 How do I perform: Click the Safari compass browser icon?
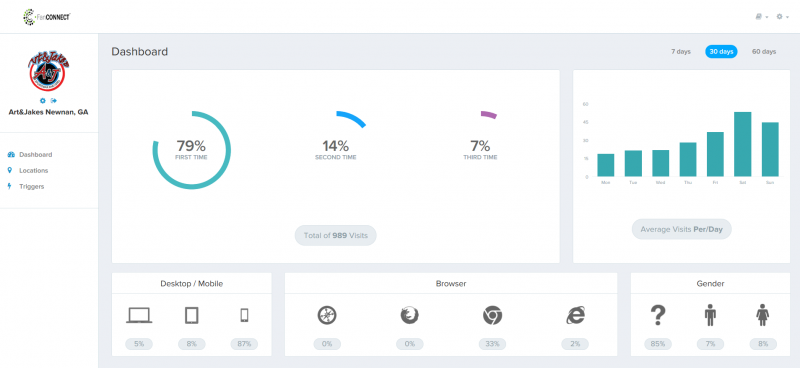click(327, 316)
